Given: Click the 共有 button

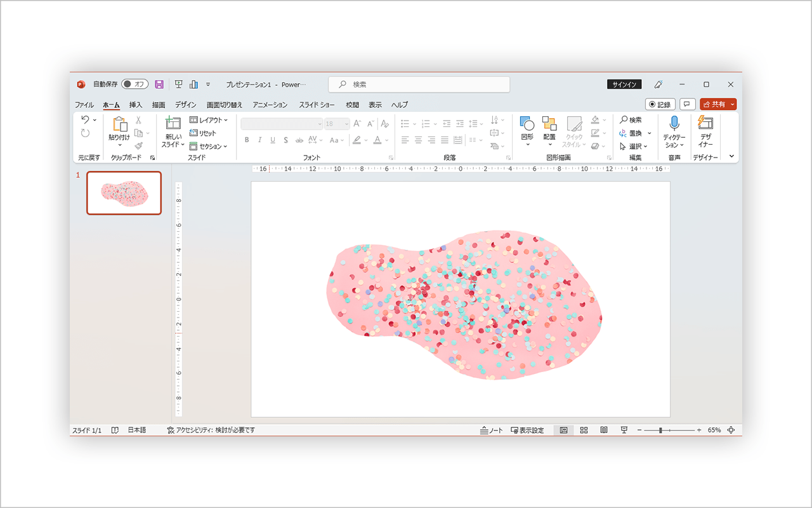Looking at the screenshot, I should click(717, 104).
